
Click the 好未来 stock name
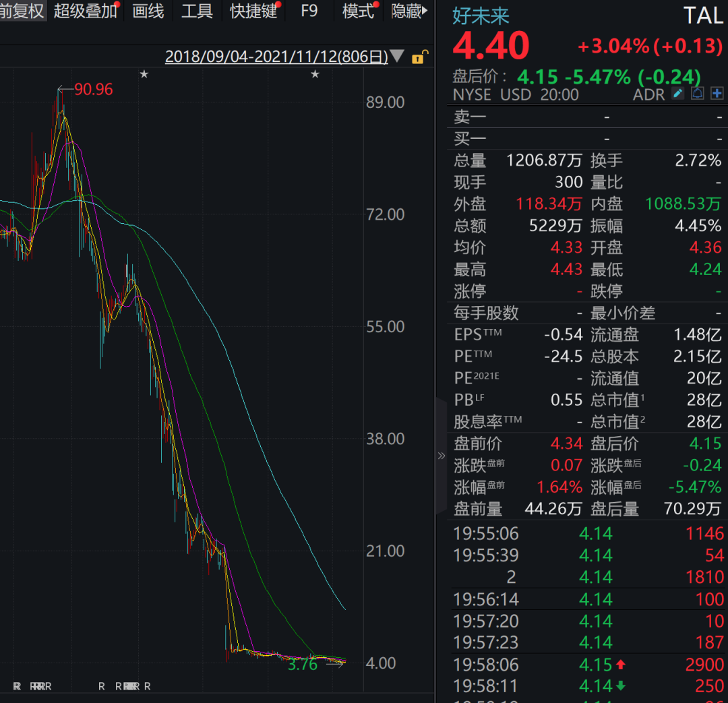pos(480,16)
